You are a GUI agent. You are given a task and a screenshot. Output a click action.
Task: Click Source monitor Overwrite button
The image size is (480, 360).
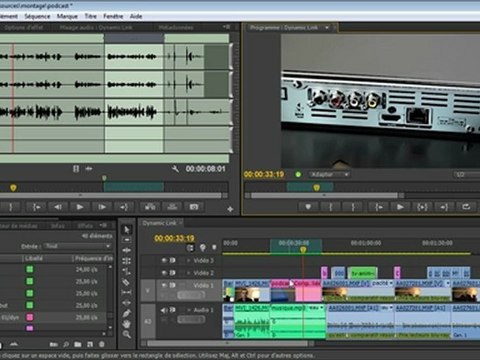click(172, 207)
